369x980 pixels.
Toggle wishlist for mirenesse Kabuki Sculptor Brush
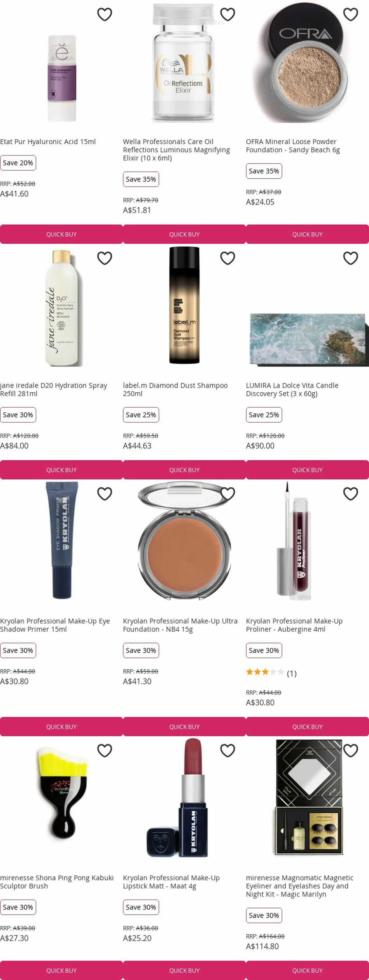105,751
